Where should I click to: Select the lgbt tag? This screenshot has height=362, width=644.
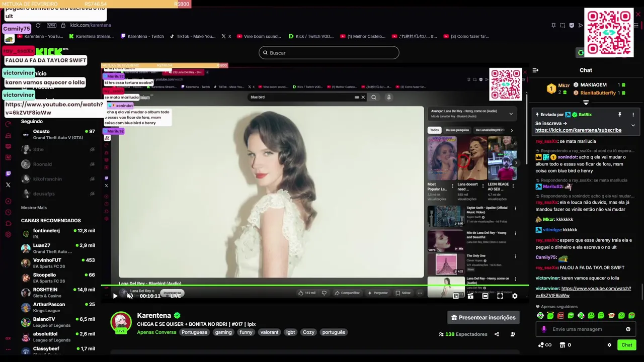[x=290, y=332]
